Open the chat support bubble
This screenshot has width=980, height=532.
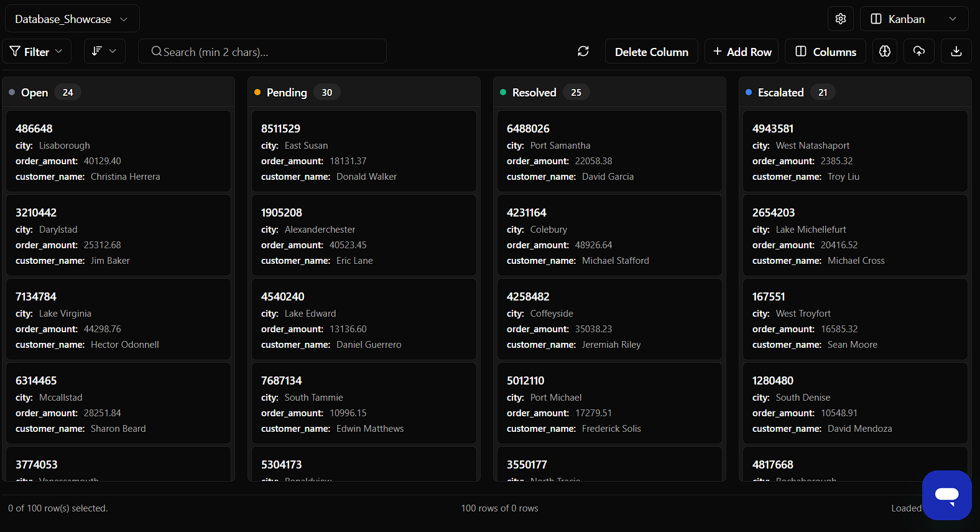[946, 495]
